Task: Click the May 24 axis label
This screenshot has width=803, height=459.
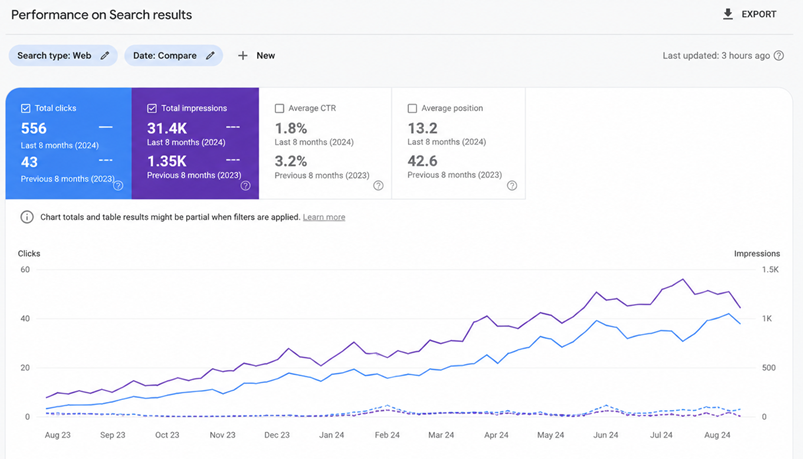Action: (x=551, y=435)
